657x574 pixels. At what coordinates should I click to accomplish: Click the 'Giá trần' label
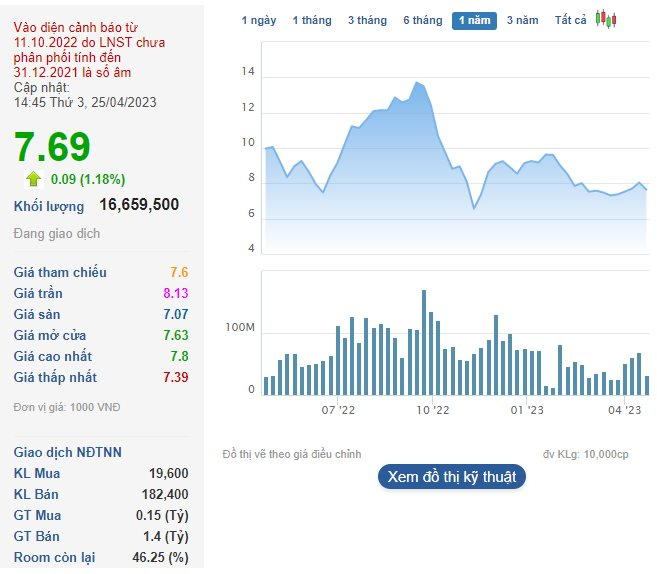coord(38,293)
